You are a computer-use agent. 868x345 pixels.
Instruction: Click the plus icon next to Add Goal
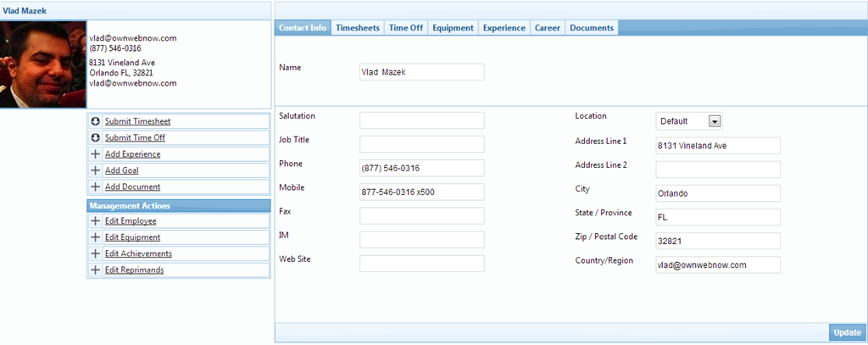pos(96,170)
